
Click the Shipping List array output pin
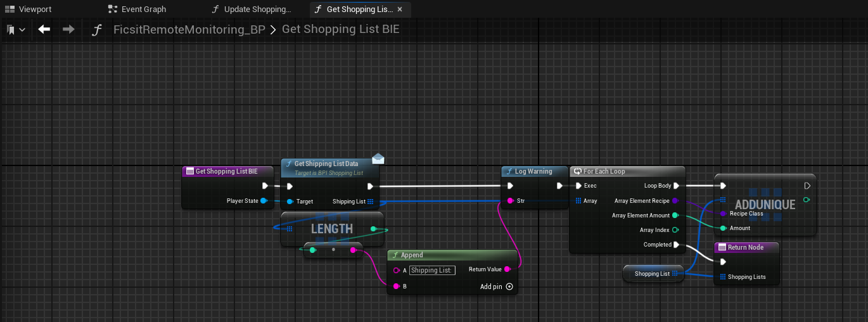pyautogui.click(x=371, y=202)
